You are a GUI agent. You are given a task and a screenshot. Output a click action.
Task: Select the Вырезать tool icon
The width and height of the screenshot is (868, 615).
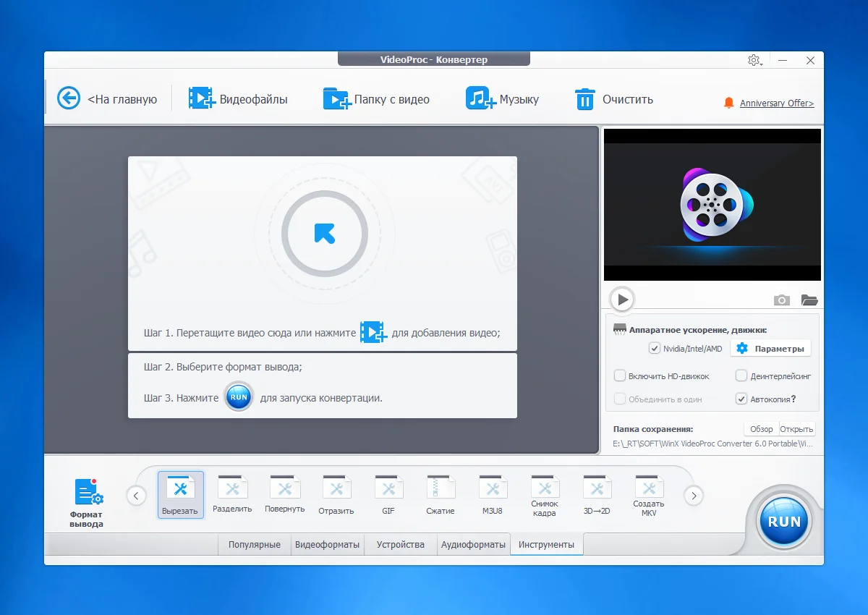click(x=181, y=488)
